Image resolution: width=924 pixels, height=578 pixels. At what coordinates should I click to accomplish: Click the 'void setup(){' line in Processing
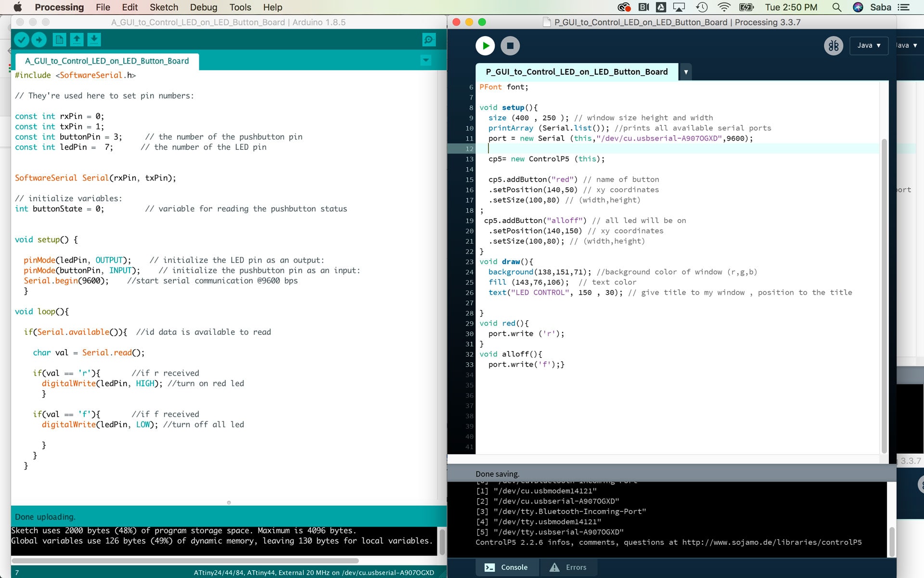click(508, 107)
